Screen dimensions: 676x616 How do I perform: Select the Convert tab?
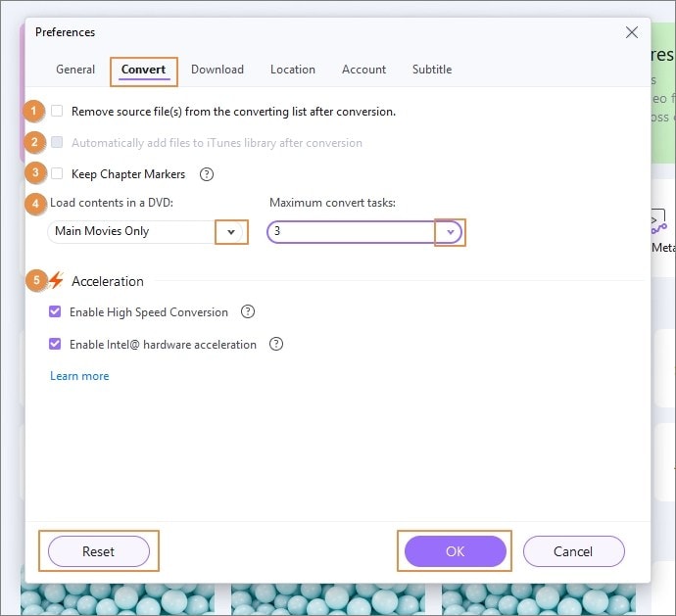coord(144,70)
